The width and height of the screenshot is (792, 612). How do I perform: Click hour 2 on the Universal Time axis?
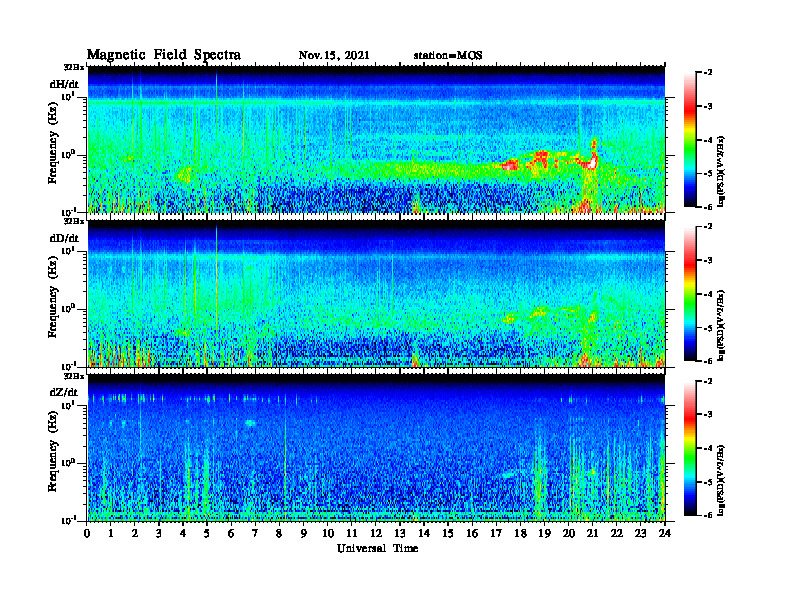point(135,534)
